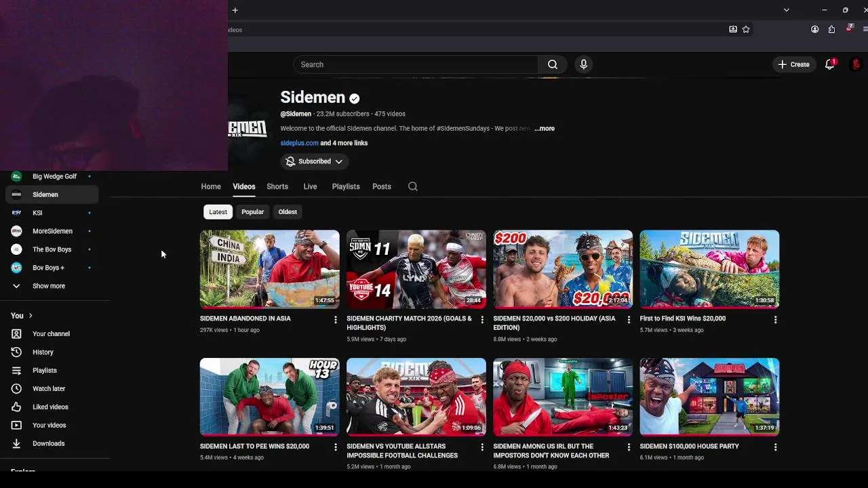
Task: Bookmark this page with the star icon
Action: [746, 29]
